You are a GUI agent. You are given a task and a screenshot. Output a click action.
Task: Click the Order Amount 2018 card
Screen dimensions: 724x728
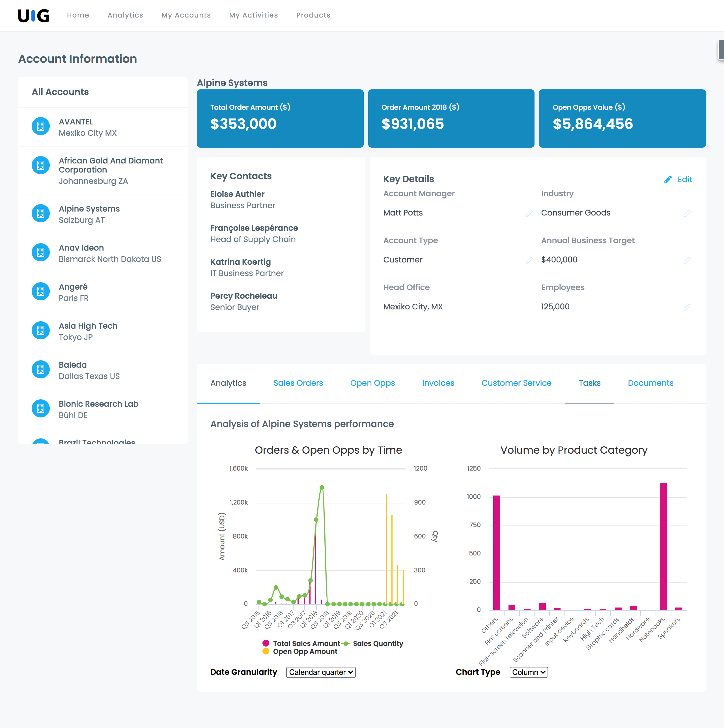[x=451, y=118]
